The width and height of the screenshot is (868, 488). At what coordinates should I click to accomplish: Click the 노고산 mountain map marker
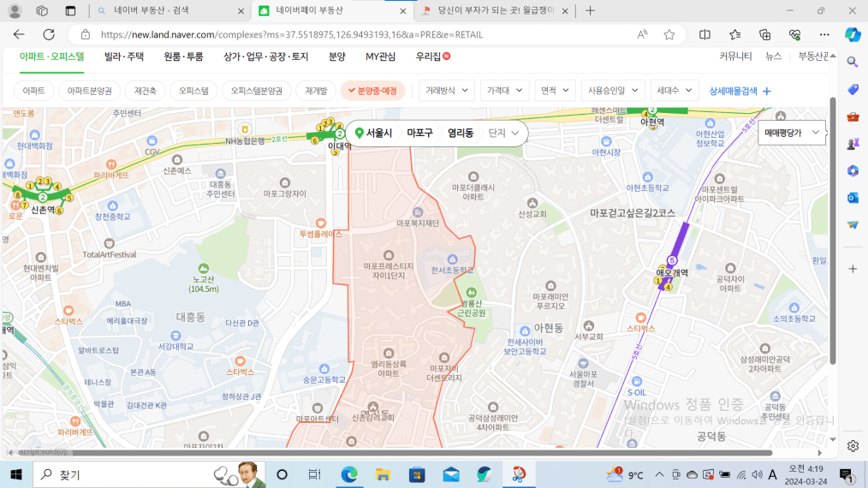204,269
